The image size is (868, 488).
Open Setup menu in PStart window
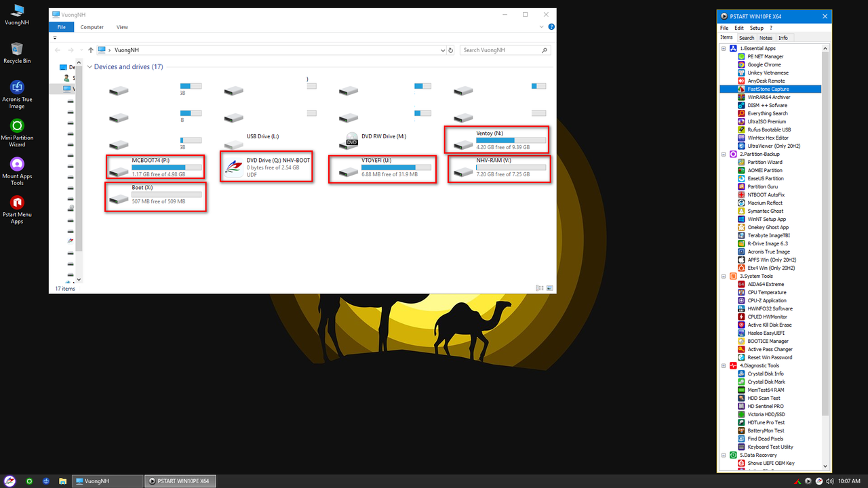click(x=756, y=28)
